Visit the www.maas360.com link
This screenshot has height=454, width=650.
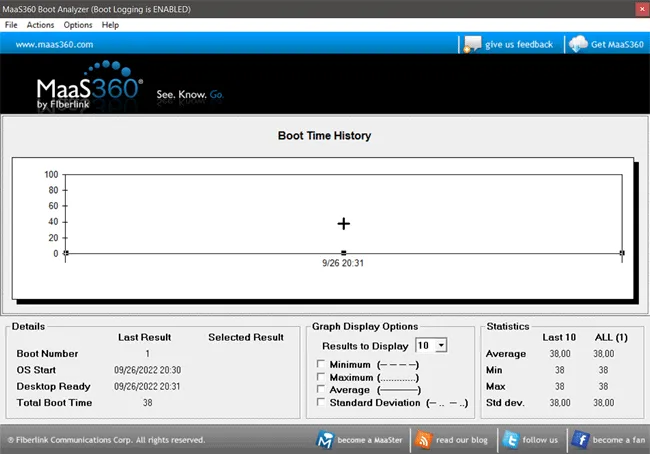54,44
